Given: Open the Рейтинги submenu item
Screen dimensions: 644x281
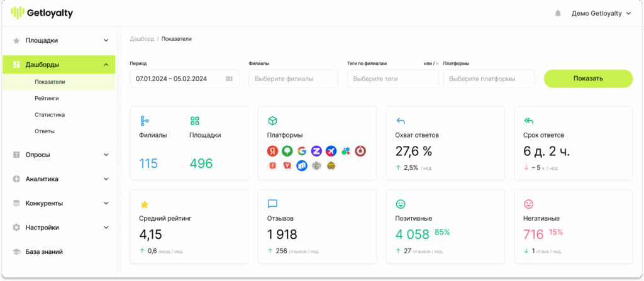Looking at the screenshot, I should coord(47,99).
